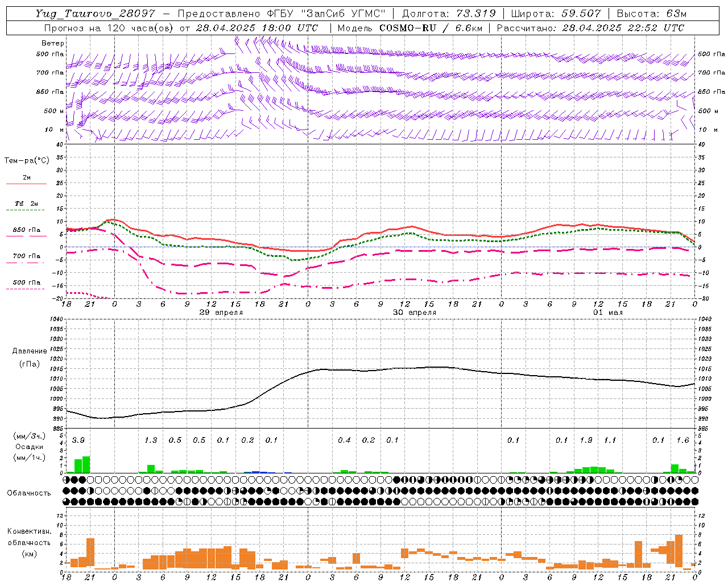The width and height of the screenshot is (728, 582).
Task: Click the Ветер panel label
Action: coord(52,43)
